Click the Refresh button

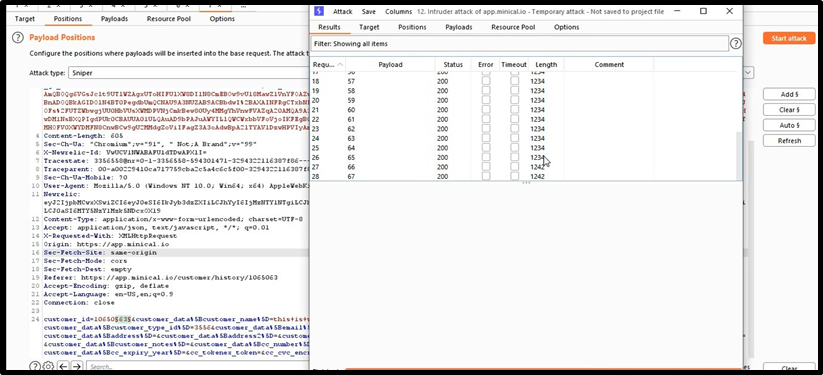tap(789, 141)
